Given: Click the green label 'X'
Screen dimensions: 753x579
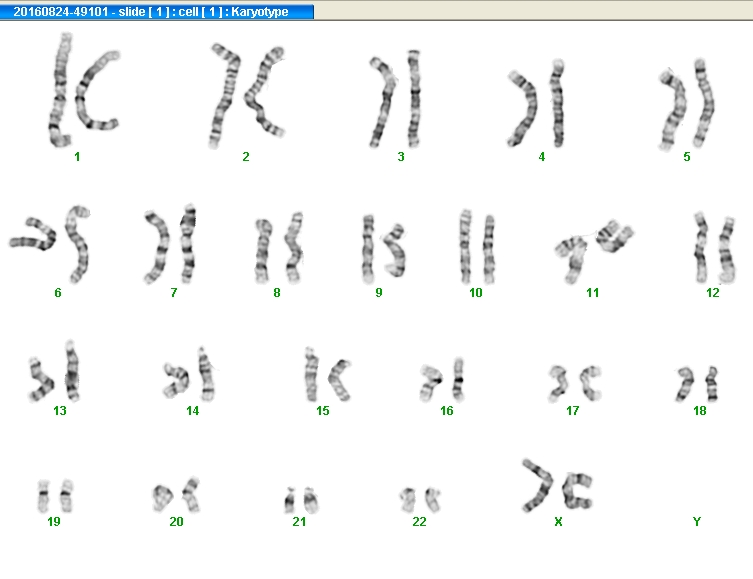Looking at the screenshot, I should click(x=558, y=521).
